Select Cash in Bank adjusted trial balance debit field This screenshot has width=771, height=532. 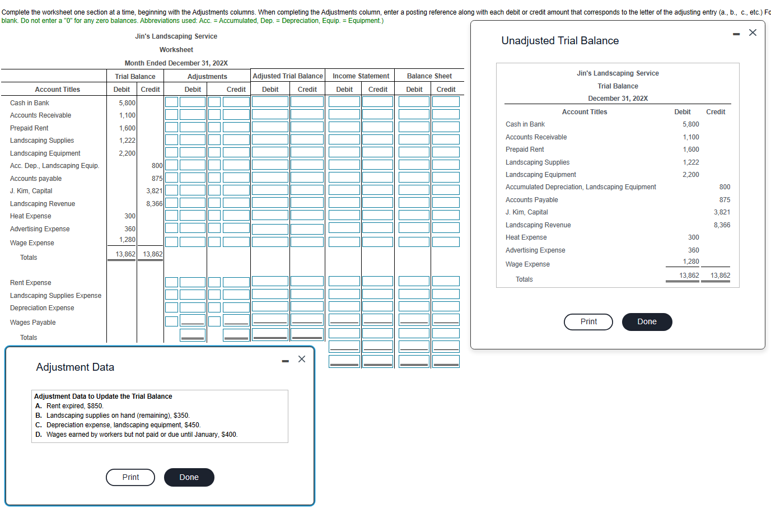pos(270,102)
